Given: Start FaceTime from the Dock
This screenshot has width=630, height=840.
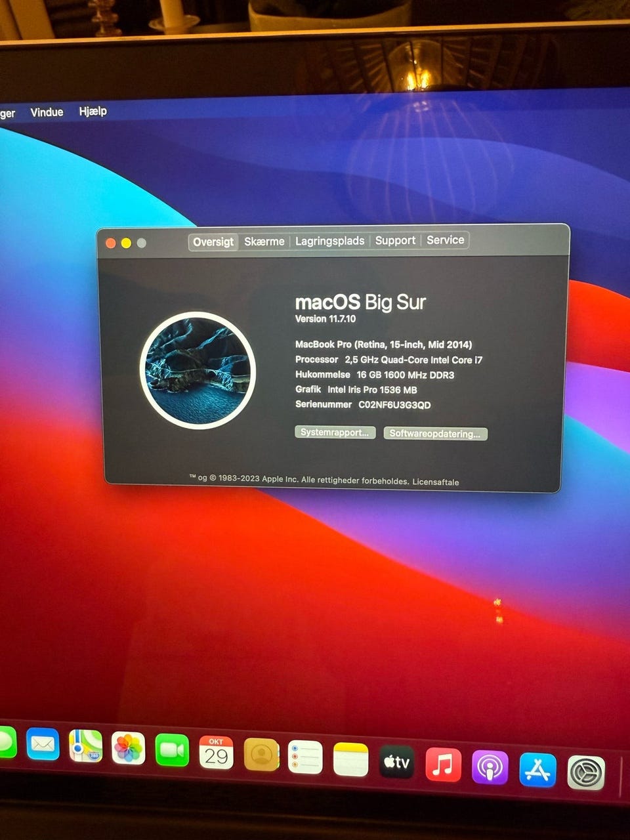Looking at the screenshot, I should coord(172,750).
